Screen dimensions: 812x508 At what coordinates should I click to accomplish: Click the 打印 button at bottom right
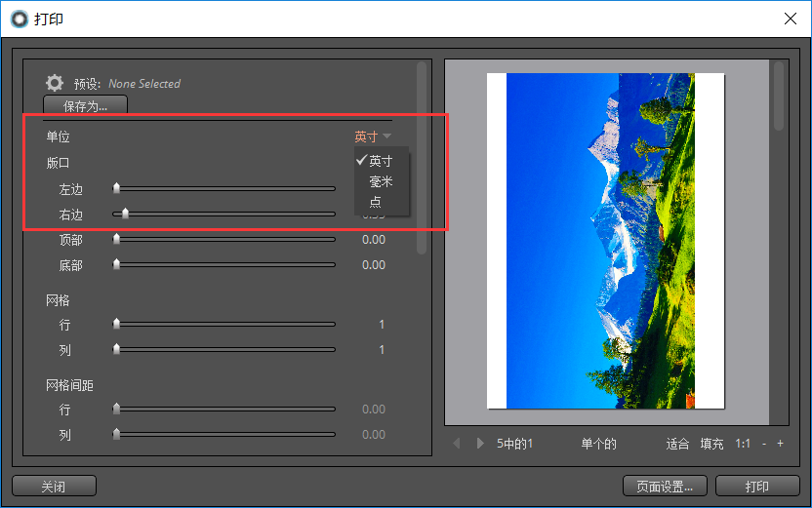pos(757,487)
